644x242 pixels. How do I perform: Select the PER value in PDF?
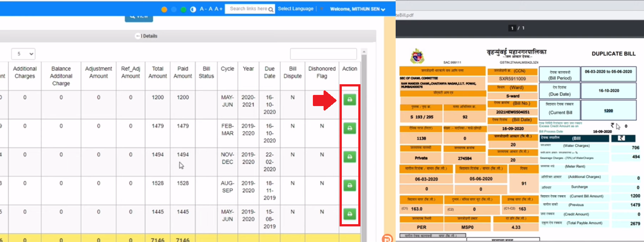pos(421,227)
